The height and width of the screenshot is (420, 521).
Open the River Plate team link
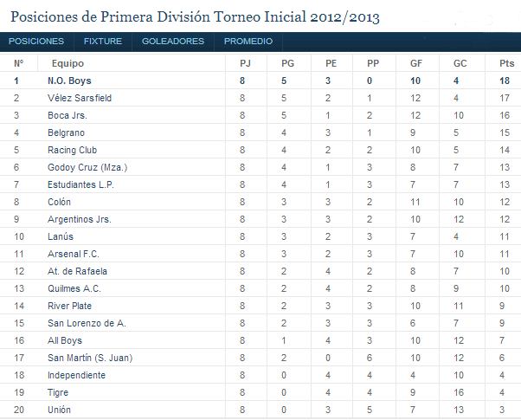[70, 306]
